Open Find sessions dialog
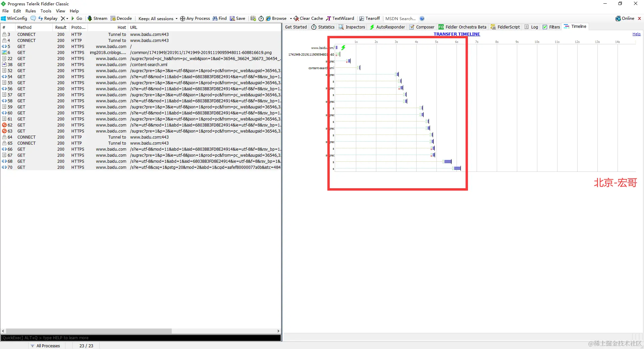Image resolution: width=644 pixels, height=349 pixels. [219, 18]
